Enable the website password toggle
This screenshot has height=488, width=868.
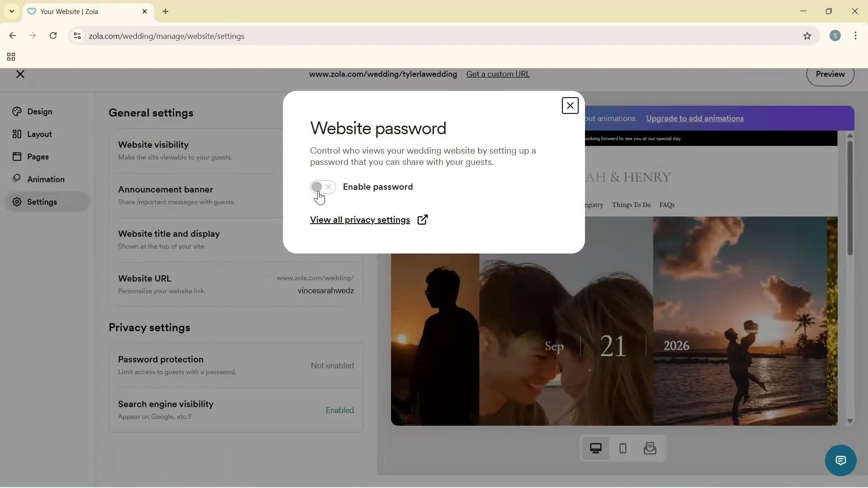323,187
